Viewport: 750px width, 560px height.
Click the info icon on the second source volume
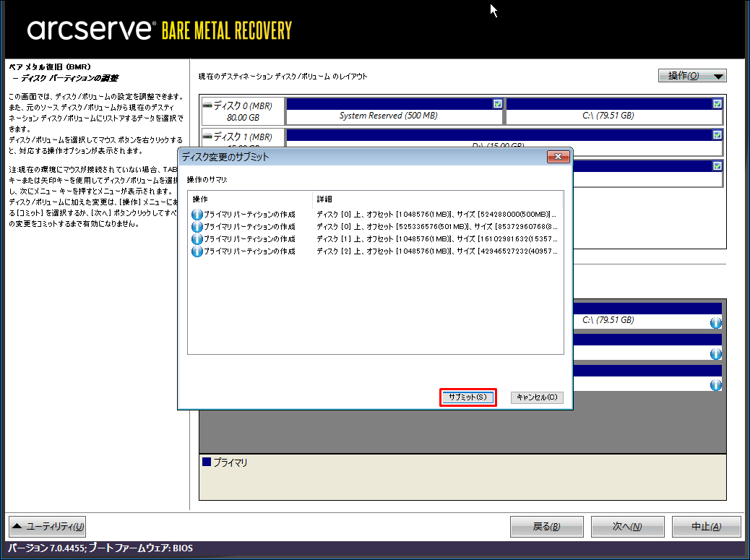[x=715, y=354]
